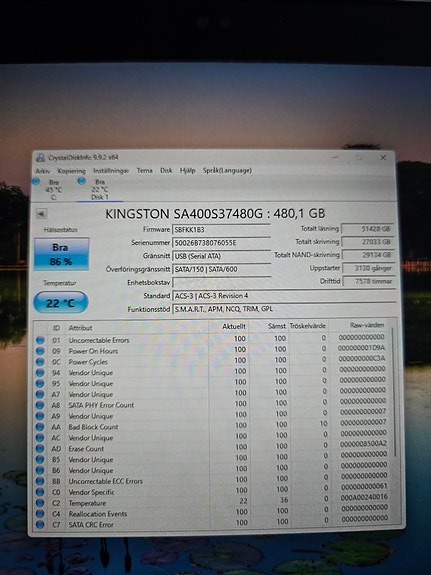Click the Överföringsgränssnitt field SATA/150 | SATA/600
This screenshot has width=431, height=575.
222,269
